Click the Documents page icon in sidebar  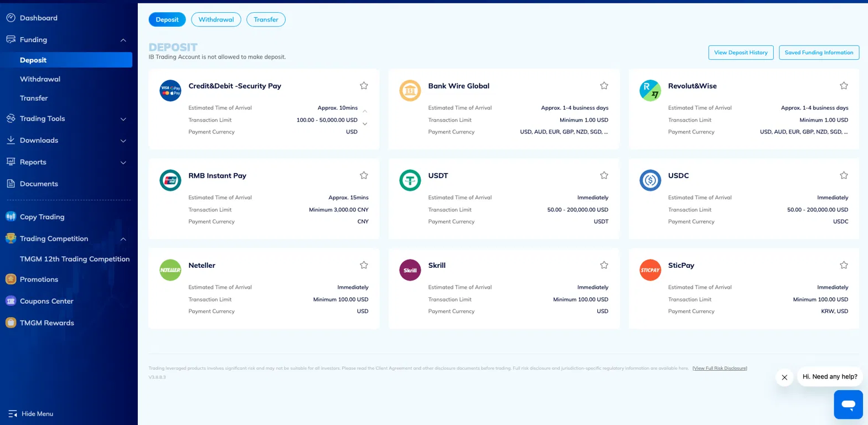[x=11, y=184]
